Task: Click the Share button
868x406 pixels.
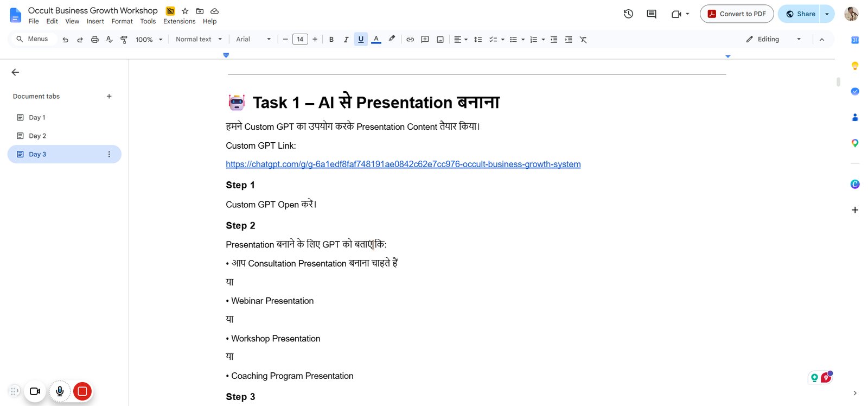Action: (x=800, y=14)
